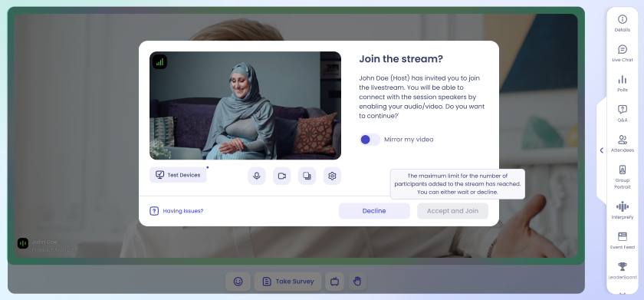Open device settings gear icon
Viewport: 644px width, 300px height.
(x=332, y=176)
